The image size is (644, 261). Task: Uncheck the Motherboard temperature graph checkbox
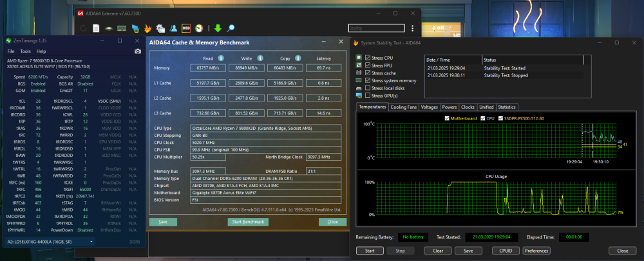[448, 118]
